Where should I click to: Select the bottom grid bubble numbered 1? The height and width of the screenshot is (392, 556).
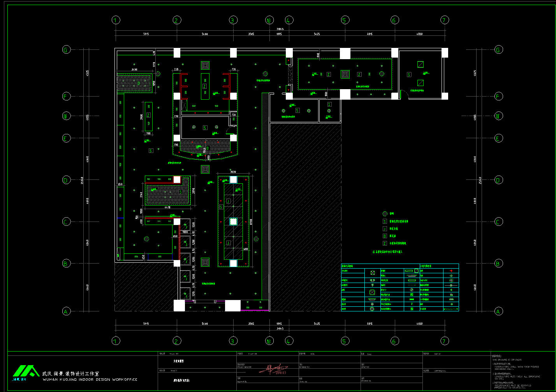(x=115, y=341)
